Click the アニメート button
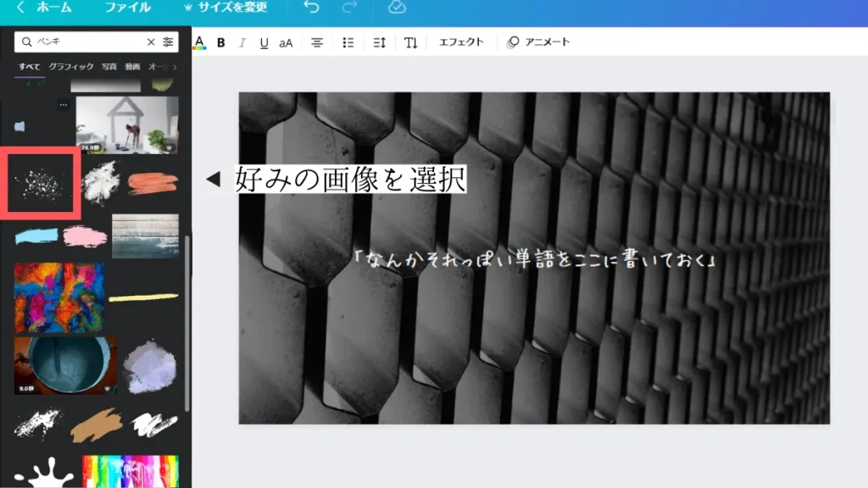This screenshot has height=488, width=868. click(538, 42)
